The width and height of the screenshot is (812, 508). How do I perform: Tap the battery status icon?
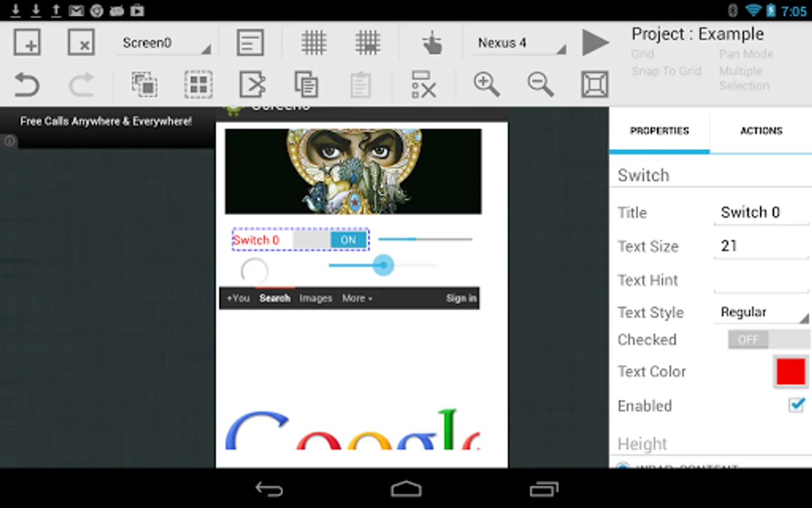(771, 10)
